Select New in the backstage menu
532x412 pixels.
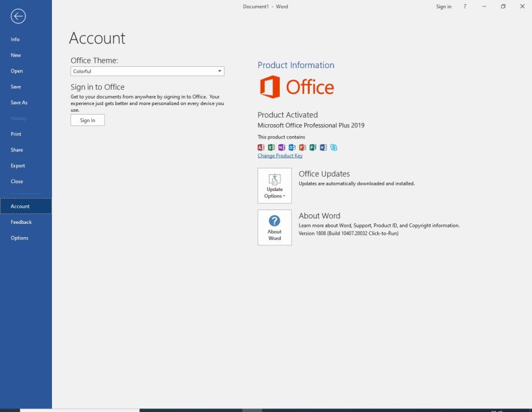click(x=26, y=55)
